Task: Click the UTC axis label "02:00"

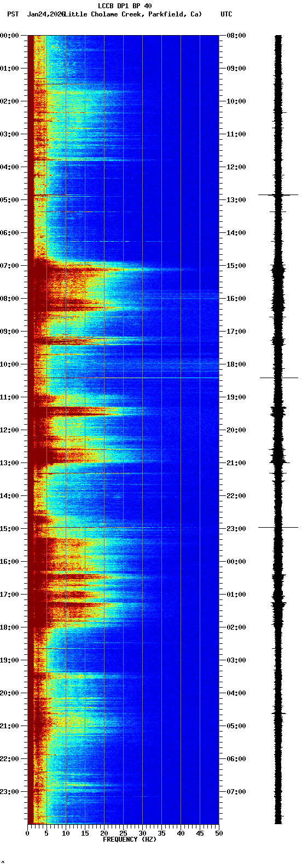Action: click(236, 627)
